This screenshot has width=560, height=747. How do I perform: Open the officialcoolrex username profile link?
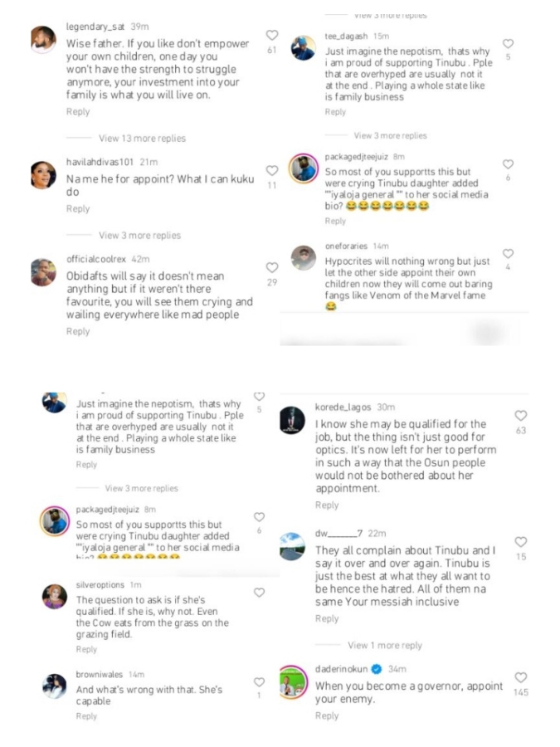click(x=98, y=259)
